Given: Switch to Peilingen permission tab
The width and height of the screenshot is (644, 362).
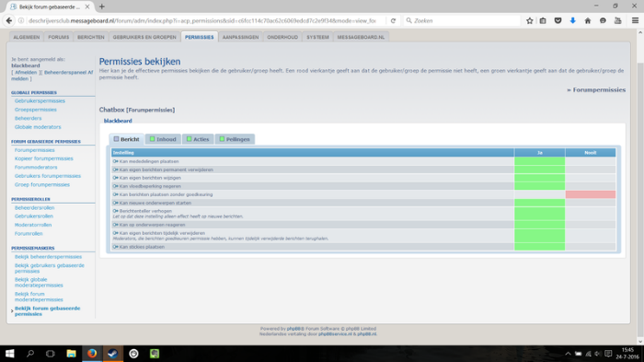Looking at the screenshot, I should click(235, 139).
